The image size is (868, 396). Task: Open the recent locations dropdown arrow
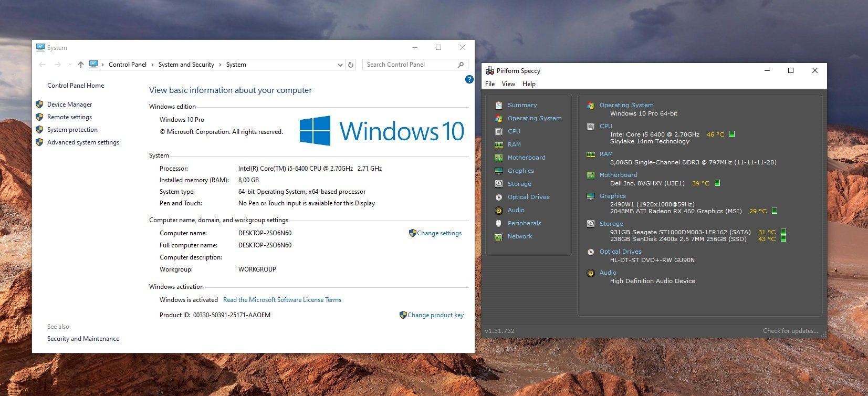coord(70,65)
